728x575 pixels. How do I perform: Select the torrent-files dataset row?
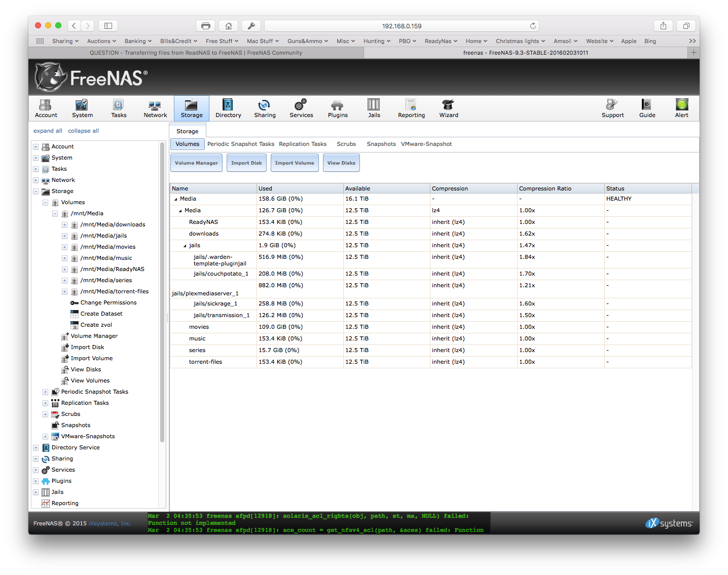coord(431,362)
